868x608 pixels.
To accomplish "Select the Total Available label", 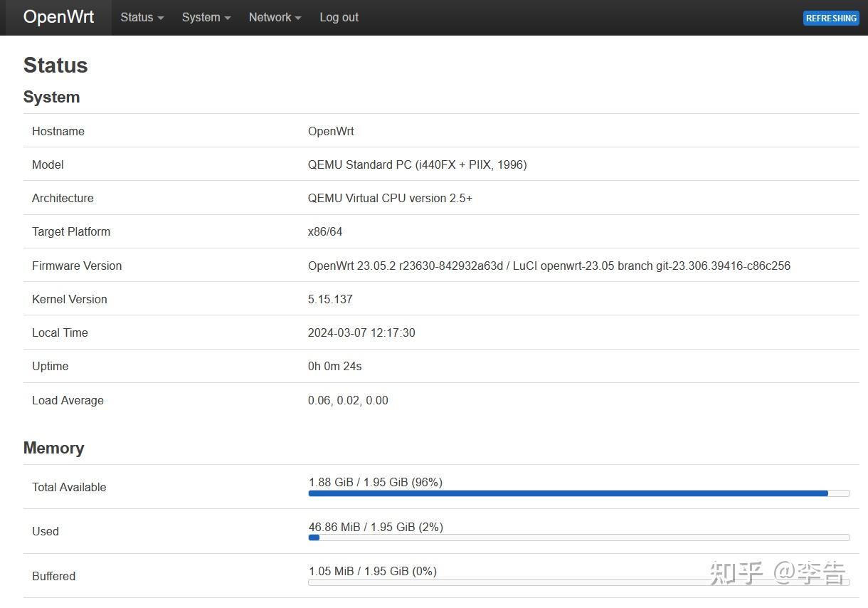I will pyautogui.click(x=69, y=487).
